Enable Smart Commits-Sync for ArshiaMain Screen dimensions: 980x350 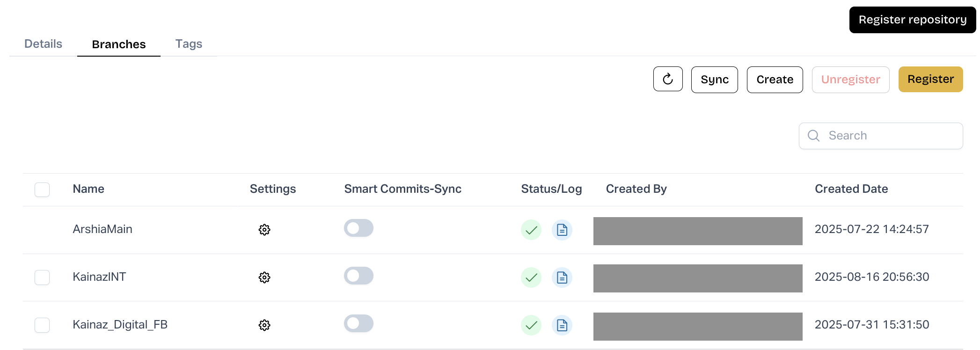[358, 228]
